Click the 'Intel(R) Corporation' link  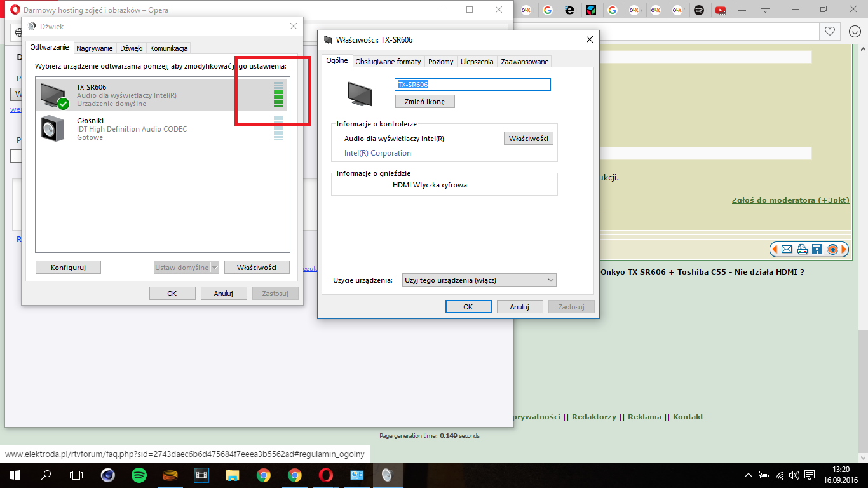pyautogui.click(x=377, y=153)
